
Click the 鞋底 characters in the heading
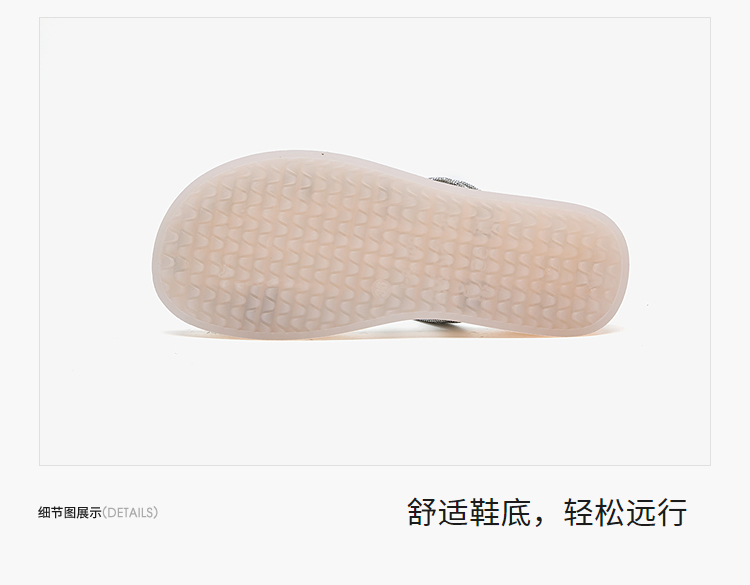(x=500, y=512)
